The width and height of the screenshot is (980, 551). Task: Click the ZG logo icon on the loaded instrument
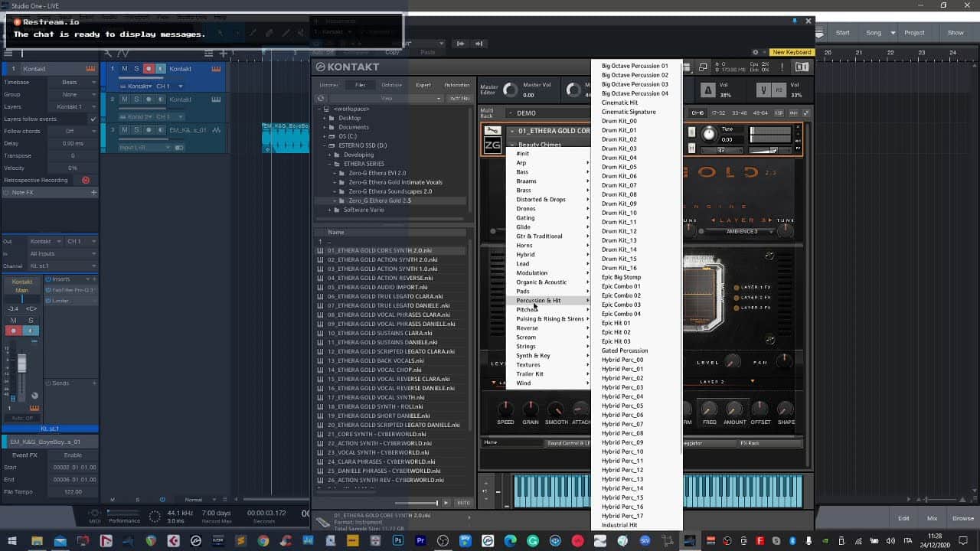click(x=494, y=144)
